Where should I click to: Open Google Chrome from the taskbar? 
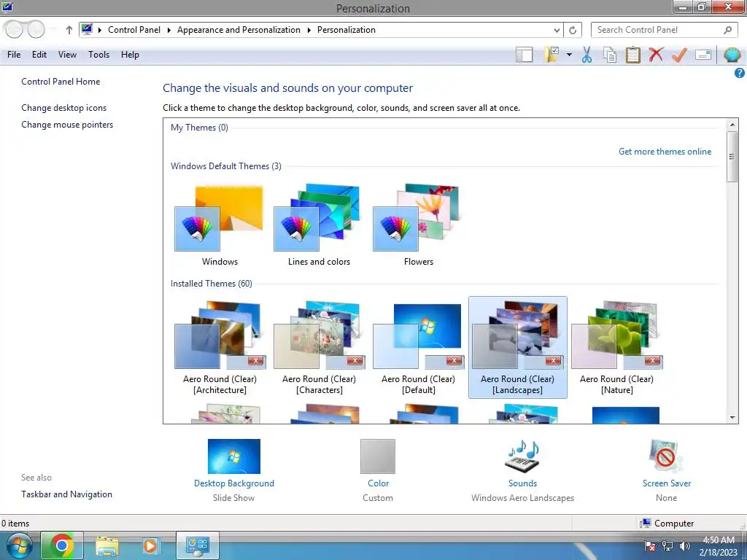click(62, 545)
